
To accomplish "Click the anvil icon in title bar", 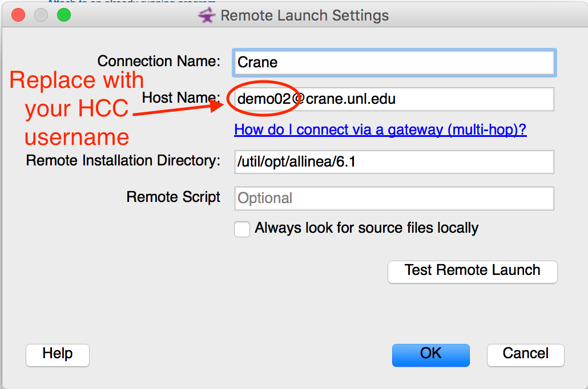I will tap(207, 15).
